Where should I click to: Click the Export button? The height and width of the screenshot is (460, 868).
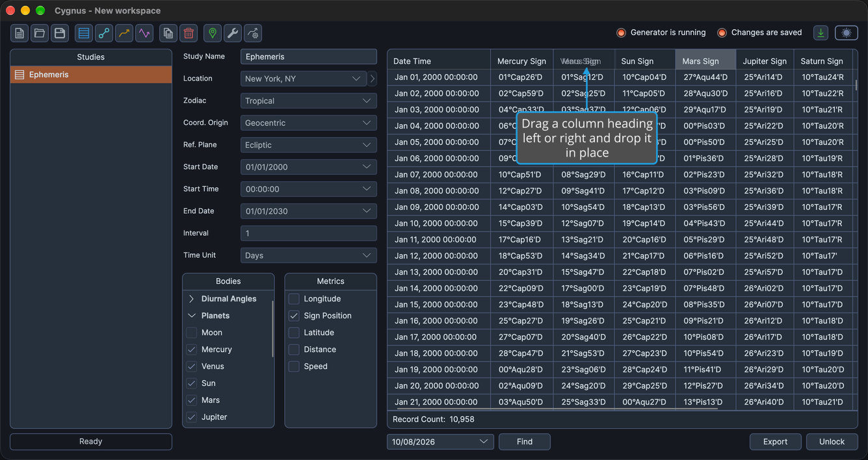pyautogui.click(x=775, y=442)
